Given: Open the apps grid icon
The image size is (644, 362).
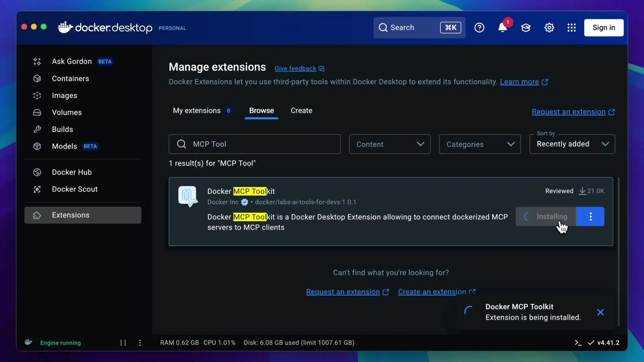Looking at the screenshot, I should pos(572,27).
